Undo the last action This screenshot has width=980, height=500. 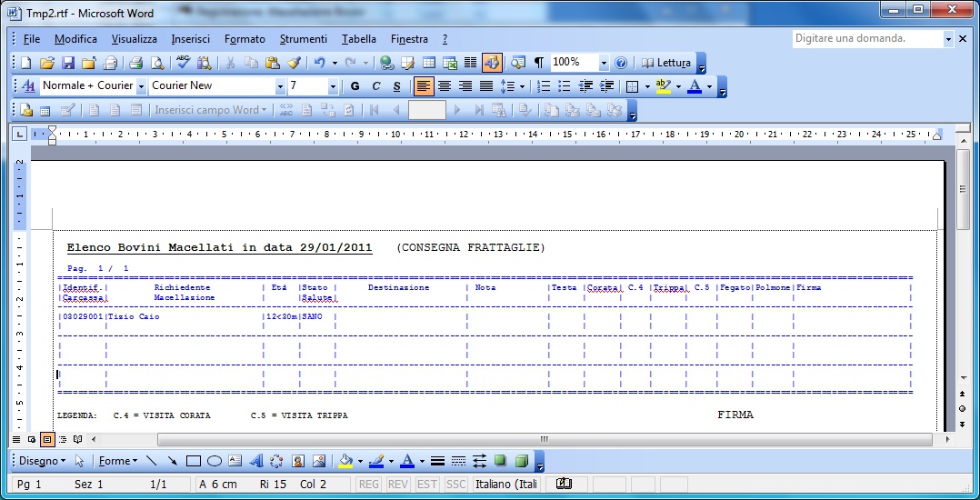point(319,63)
